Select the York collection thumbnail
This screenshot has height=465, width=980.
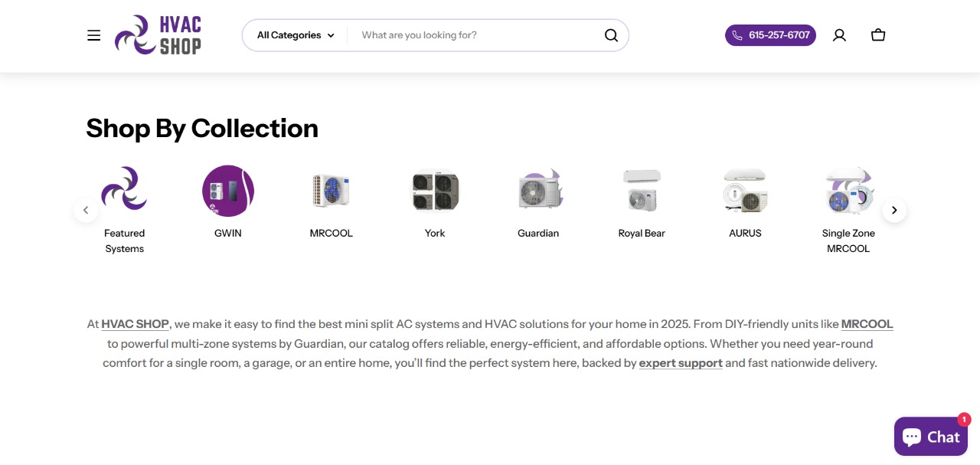click(435, 191)
